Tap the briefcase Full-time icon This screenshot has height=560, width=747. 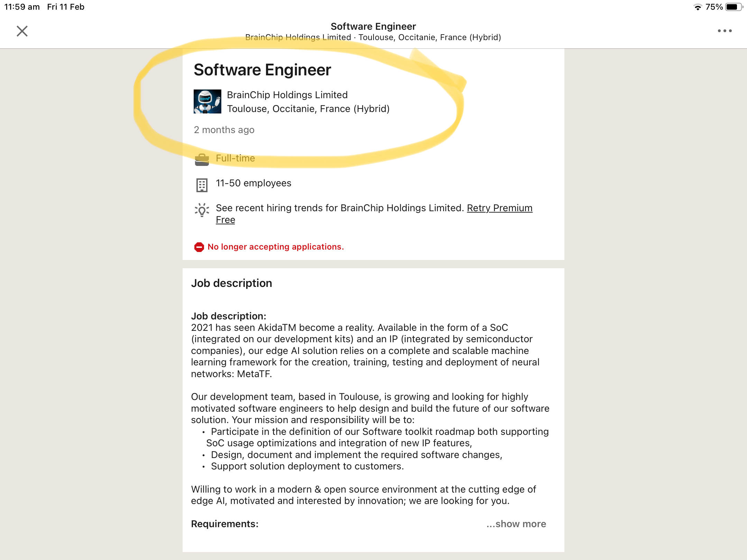click(202, 159)
